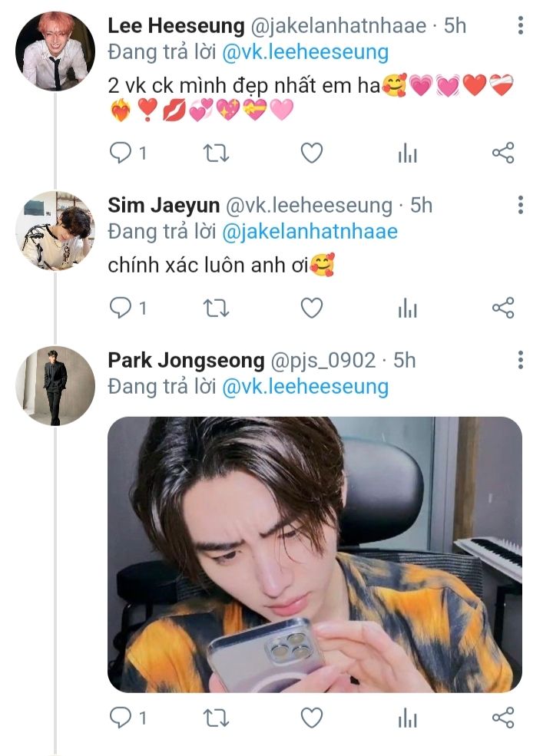The width and height of the screenshot is (553, 756).
Task: Like the photo tweet by Park Jongseong
Action: click(311, 718)
